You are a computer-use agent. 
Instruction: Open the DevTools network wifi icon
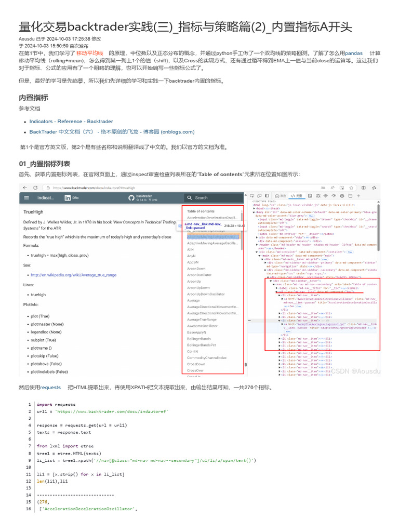(x=326, y=196)
